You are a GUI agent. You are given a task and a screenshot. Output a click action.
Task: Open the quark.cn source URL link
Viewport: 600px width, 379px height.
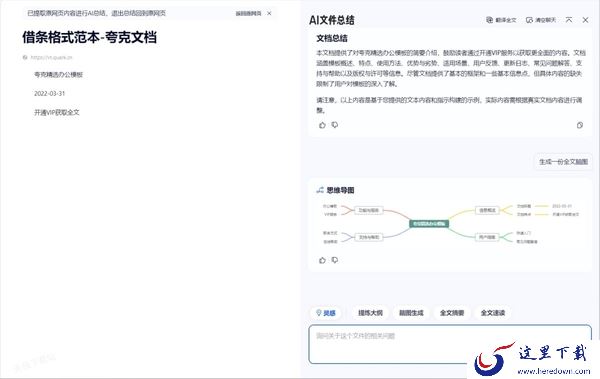51,57
